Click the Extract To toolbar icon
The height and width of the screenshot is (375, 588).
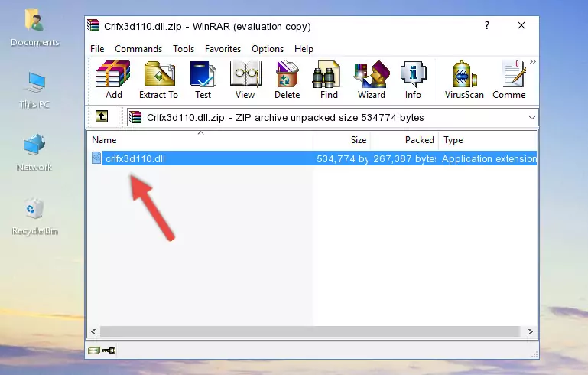click(158, 80)
